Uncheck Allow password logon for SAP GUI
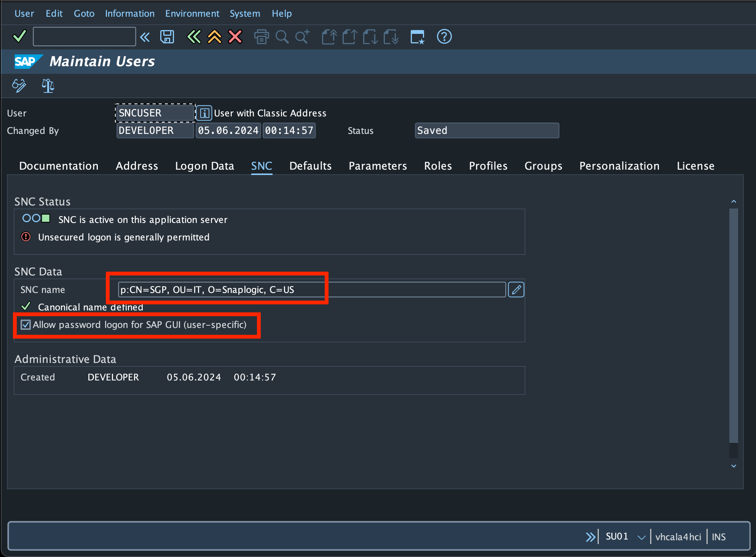This screenshot has width=756, height=557. pyautogui.click(x=26, y=325)
